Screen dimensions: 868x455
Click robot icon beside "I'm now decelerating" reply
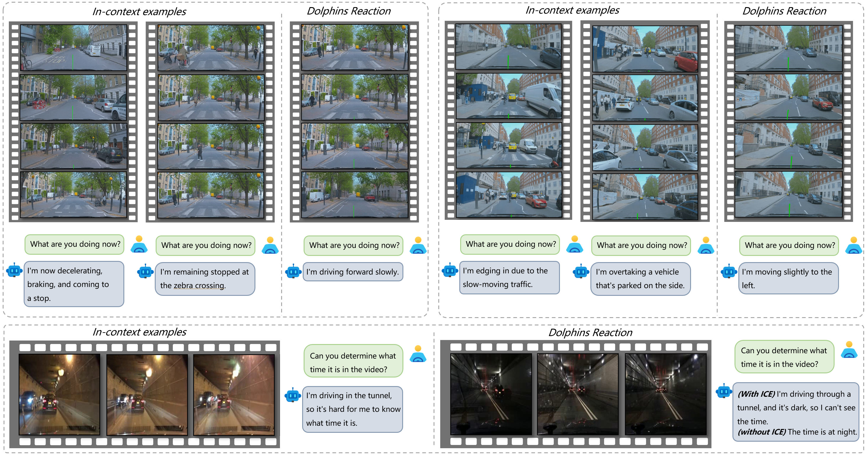(14, 270)
